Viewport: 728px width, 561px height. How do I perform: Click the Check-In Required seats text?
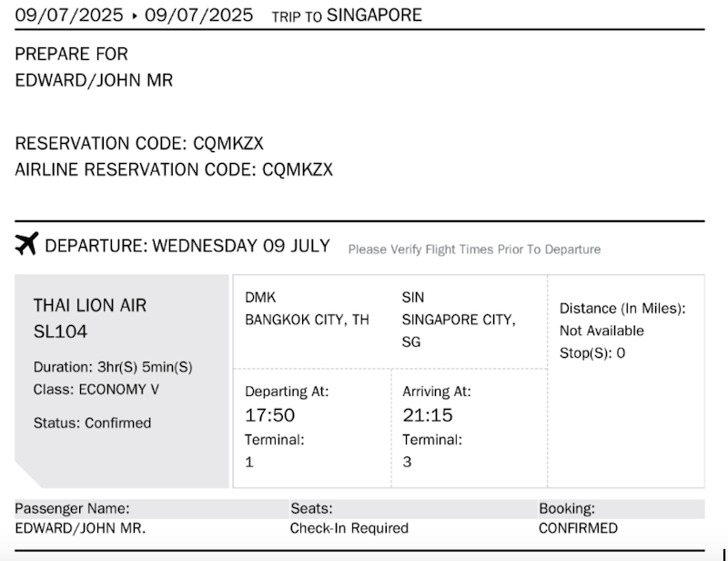point(349,528)
